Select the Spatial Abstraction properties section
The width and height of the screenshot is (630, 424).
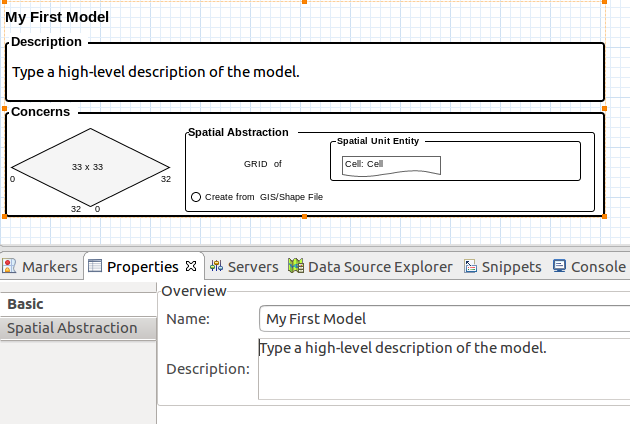(78, 328)
